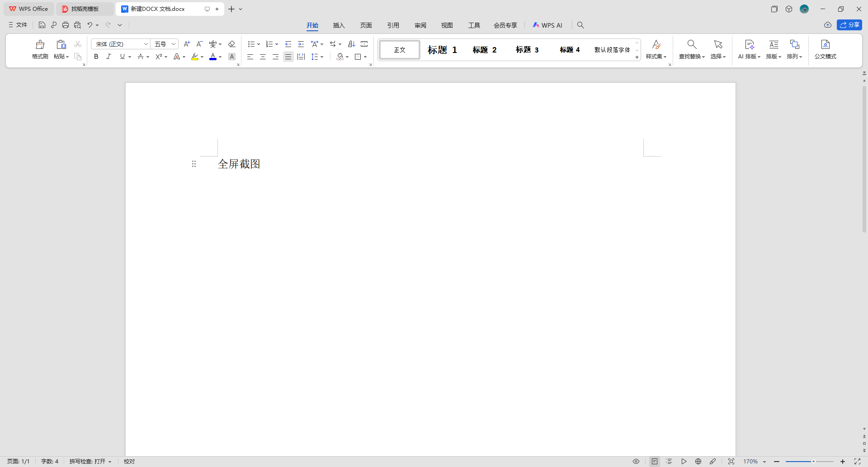The width and height of the screenshot is (868, 467).
Task: Open the 引用 ribbon tab
Action: pyautogui.click(x=393, y=25)
